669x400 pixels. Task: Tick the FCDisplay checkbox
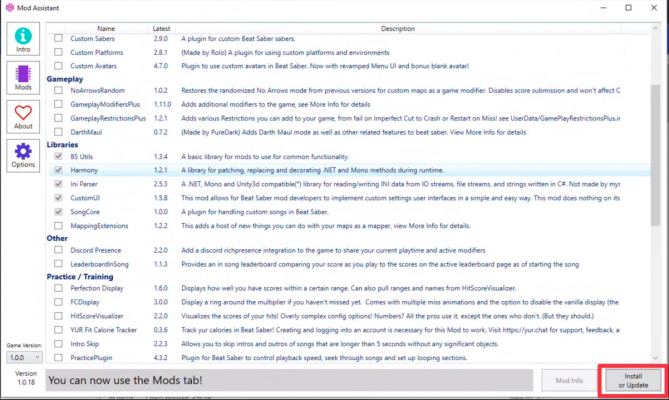[58, 302]
